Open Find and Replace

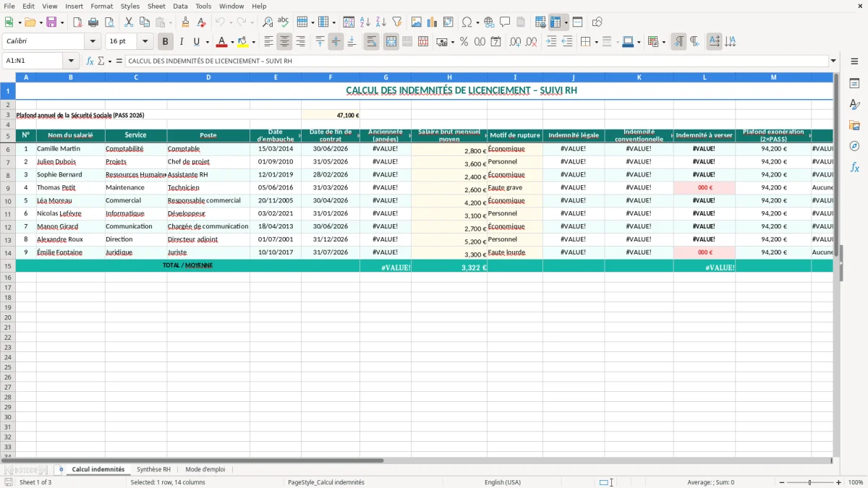(x=268, y=22)
